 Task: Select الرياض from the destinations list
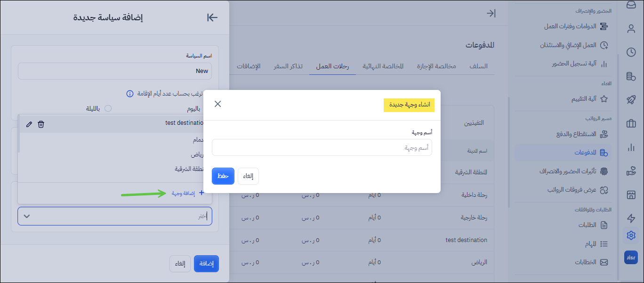196,154
